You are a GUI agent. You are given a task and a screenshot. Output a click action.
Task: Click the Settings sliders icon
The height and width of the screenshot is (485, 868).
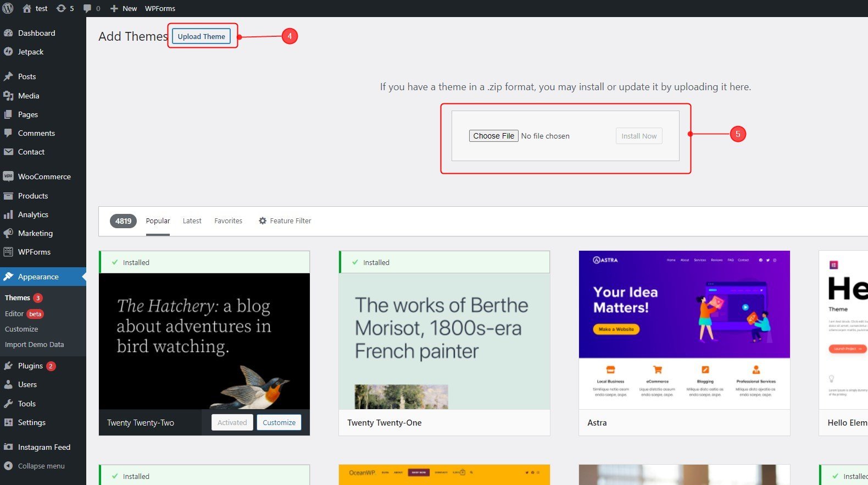tap(8, 422)
